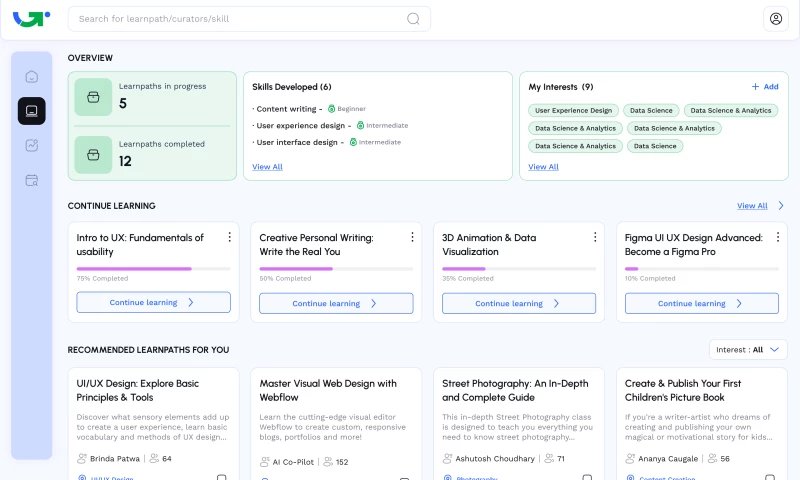
Task: Click the magnifier icon in the search bar
Action: (x=414, y=18)
